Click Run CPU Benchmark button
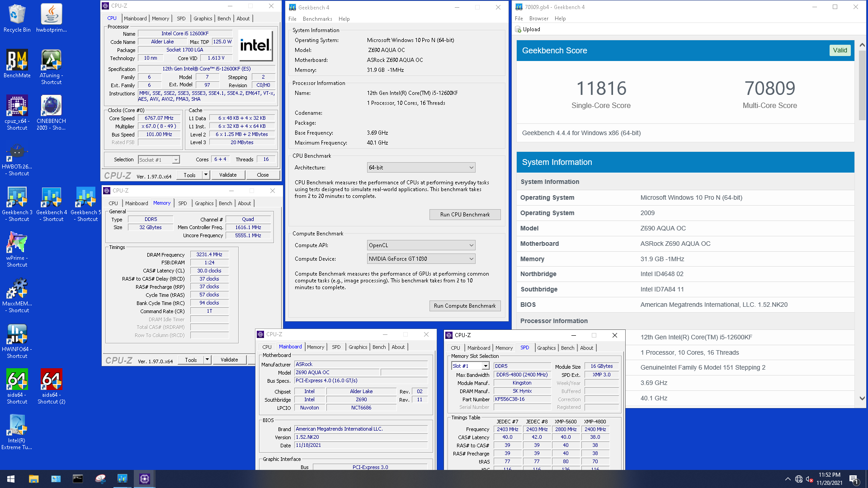The image size is (868, 488). (x=465, y=215)
